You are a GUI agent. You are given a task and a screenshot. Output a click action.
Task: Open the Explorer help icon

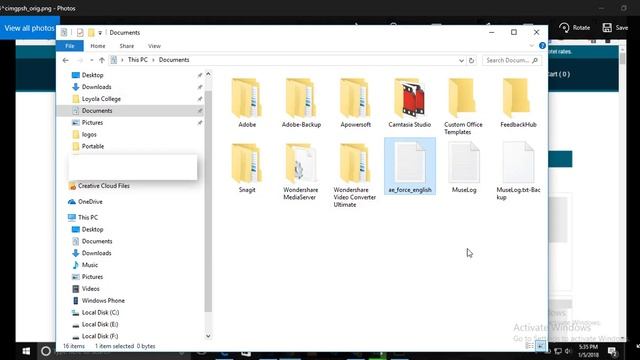542,46
